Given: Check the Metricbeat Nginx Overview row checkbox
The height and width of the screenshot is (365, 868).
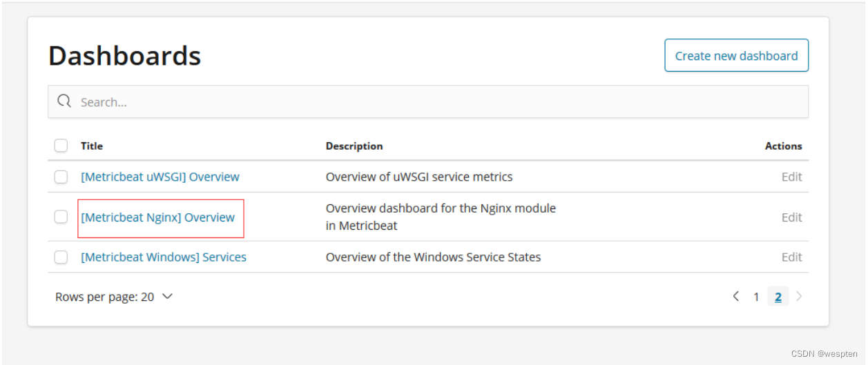Looking at the screenshot, I should click(x=61, y=217).
